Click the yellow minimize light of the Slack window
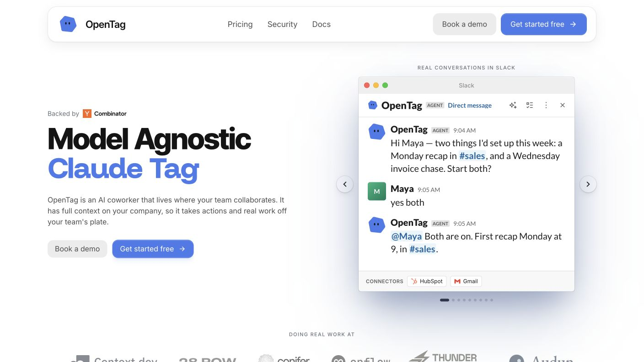Image resolution: width=644 pixels, height=362 pixels. click(376, 85)
